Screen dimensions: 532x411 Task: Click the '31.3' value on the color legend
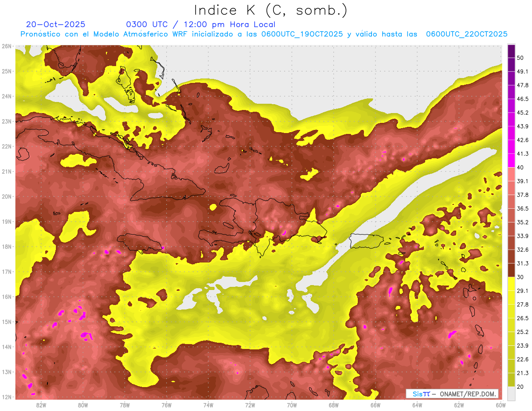523,263
